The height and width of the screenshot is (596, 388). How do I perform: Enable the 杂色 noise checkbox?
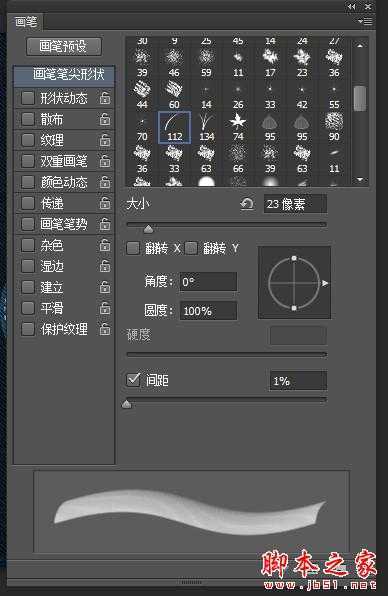[x=28, y=245]
